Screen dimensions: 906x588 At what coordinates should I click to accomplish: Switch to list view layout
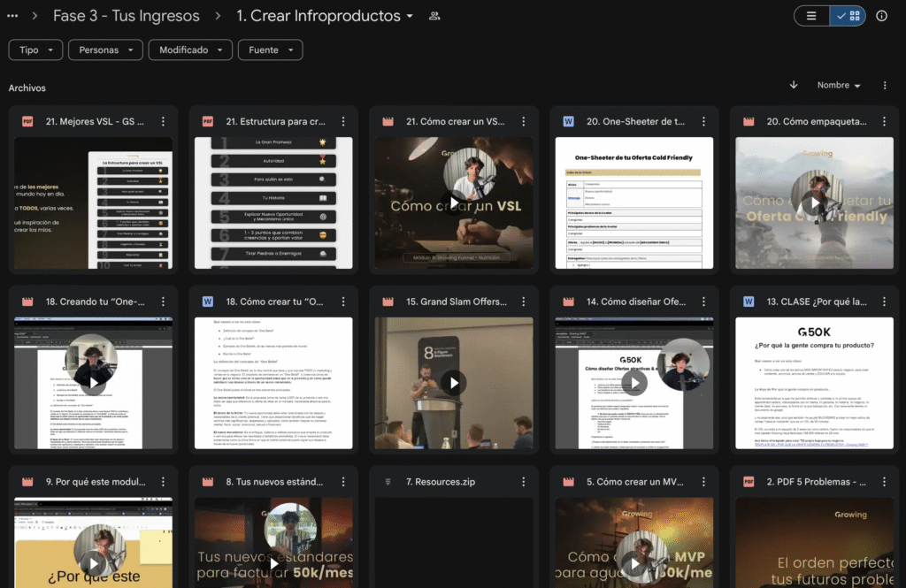pos(812,16)
